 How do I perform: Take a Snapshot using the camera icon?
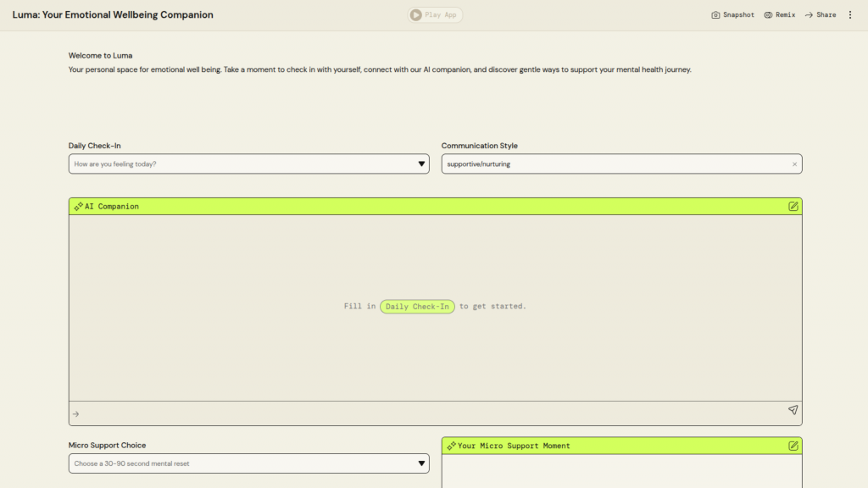click(x=715, y=15)
